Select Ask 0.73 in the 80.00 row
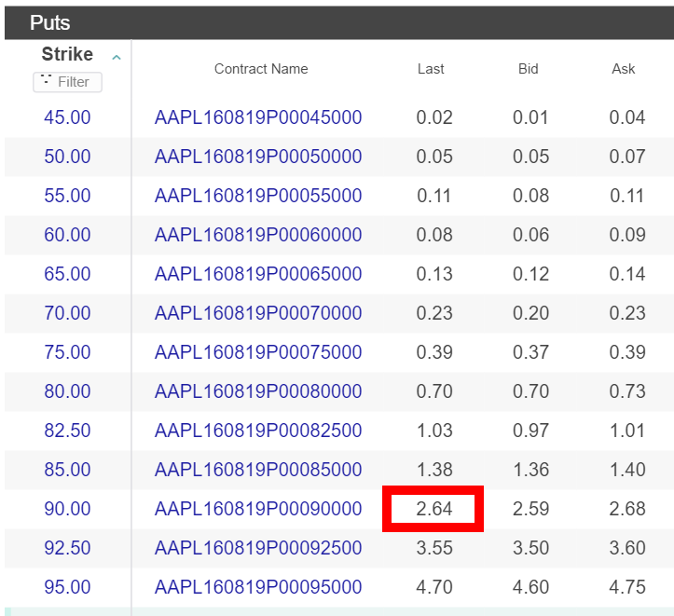Screen dimensions: 674x616 point(627,390)
